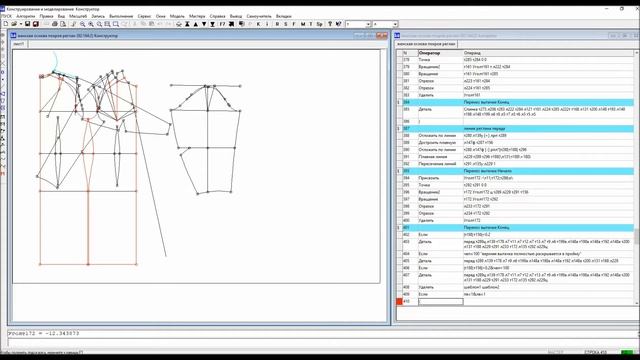Open the Самоучитель menu

(x=259, y=16)
